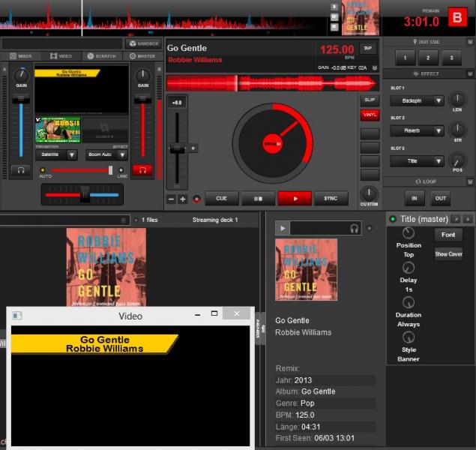Toggle Title (master) effect green LED
476x450 pixels.
(x=393, y=219)
